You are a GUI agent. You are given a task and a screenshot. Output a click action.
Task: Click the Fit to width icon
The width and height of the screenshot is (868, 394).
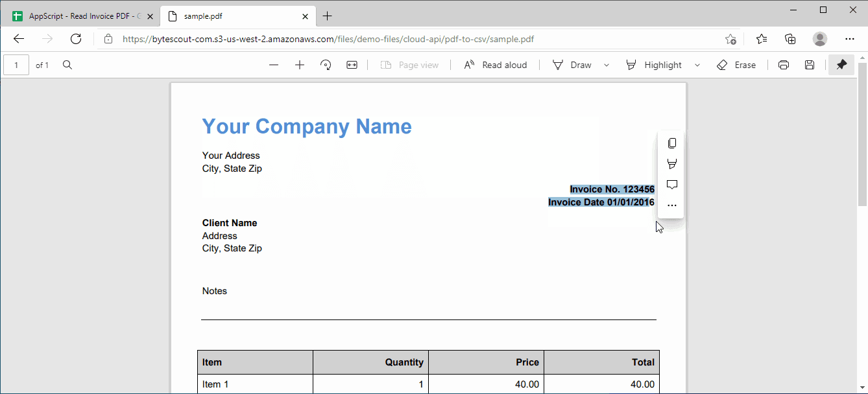351,65
